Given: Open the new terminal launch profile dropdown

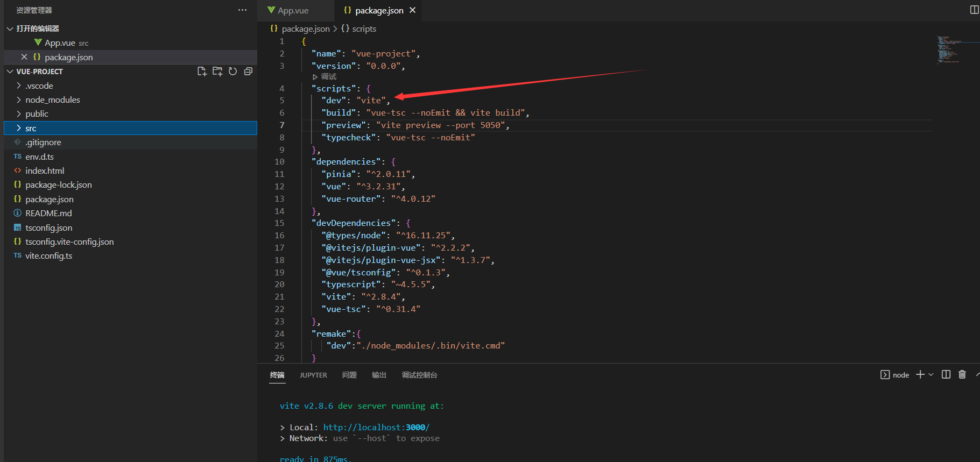Looking at the screenshot, I should click(x=931, y=375).
